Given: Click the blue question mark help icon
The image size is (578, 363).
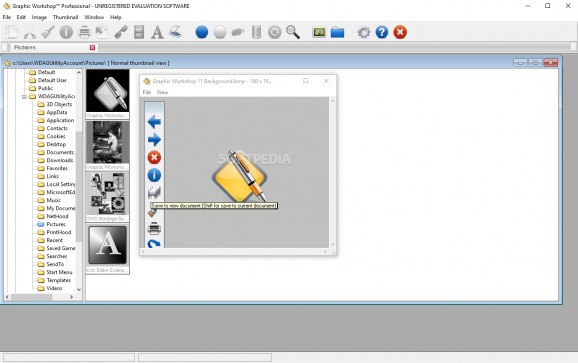Looking at the screenshot, I should (382, 32).
